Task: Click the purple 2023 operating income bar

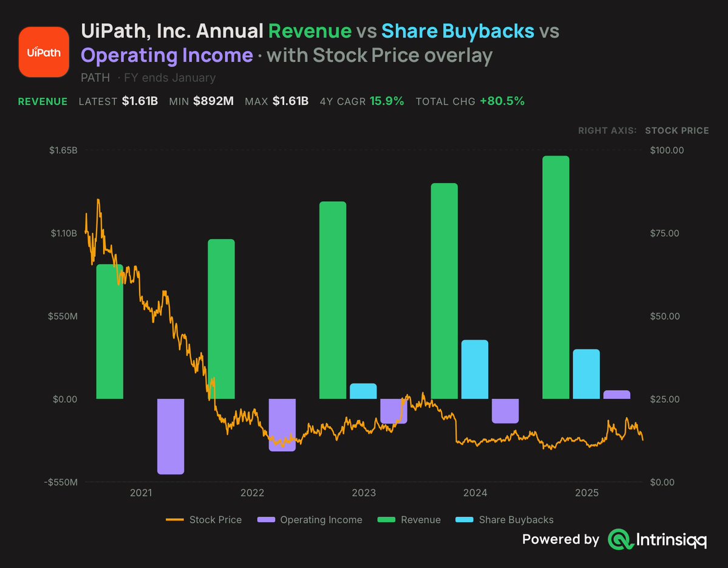Action: [393, 411]
